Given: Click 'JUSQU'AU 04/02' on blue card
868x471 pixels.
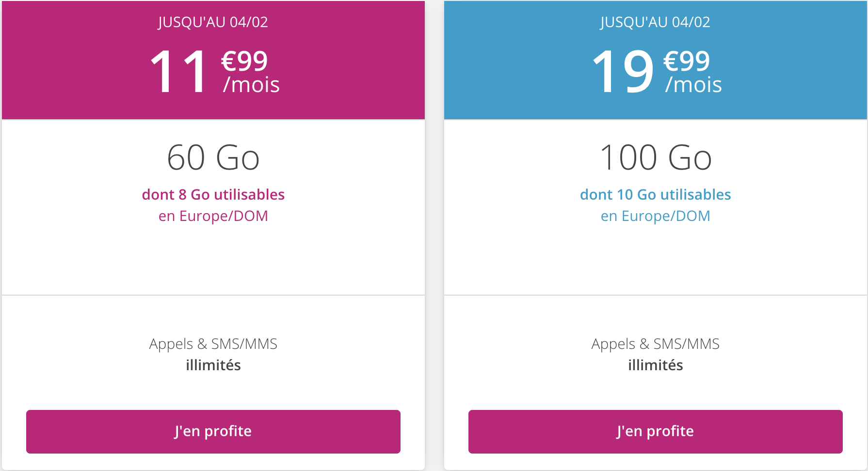Looking at the screenshot, I should click(x=656, y=22).
